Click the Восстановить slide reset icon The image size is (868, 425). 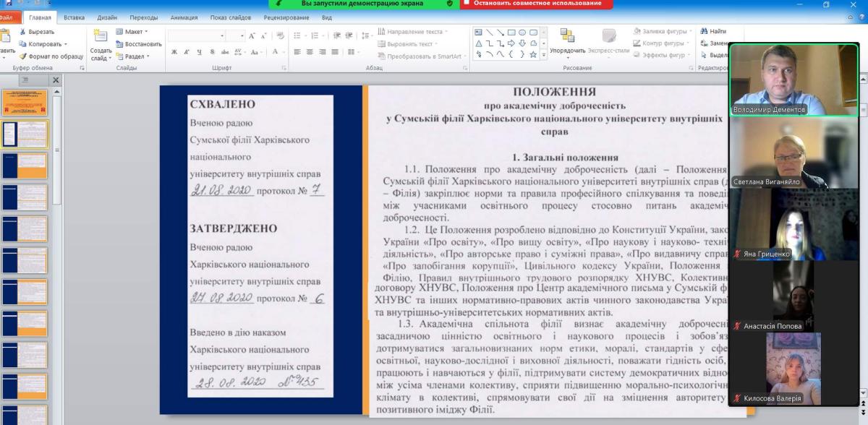(119, 44)
